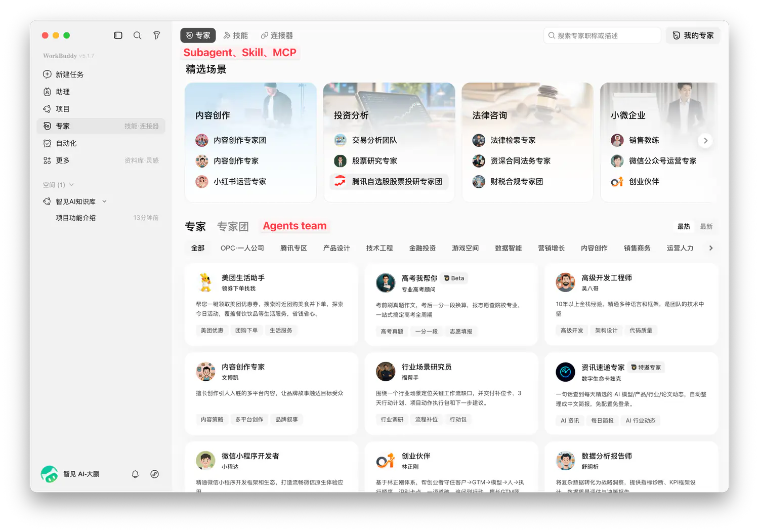Open the 高级开发工程师 expert card
This screenshot has width=759, height=532.
tap(631, 305)
